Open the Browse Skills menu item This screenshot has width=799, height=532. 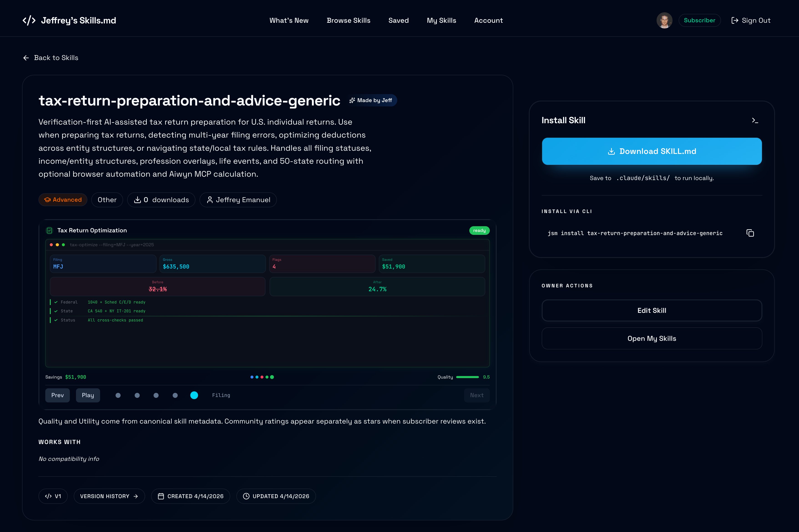[x=348, y=20]
